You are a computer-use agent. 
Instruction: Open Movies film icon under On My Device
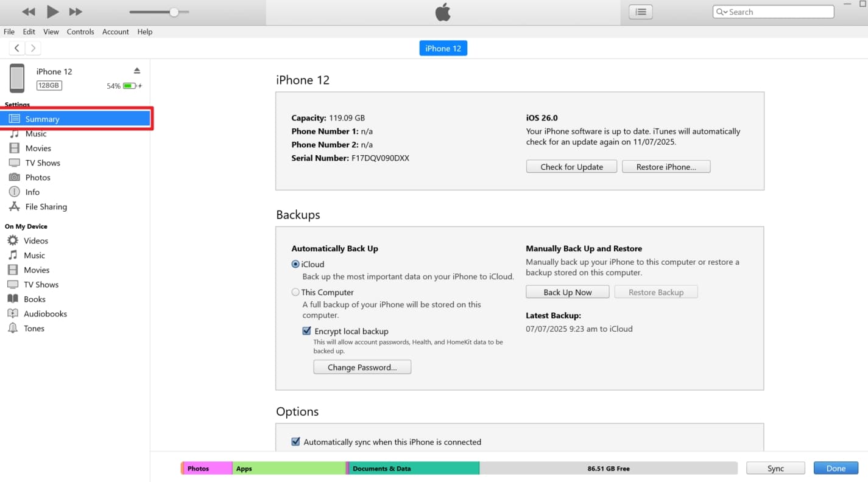click(x=13, y=270)
